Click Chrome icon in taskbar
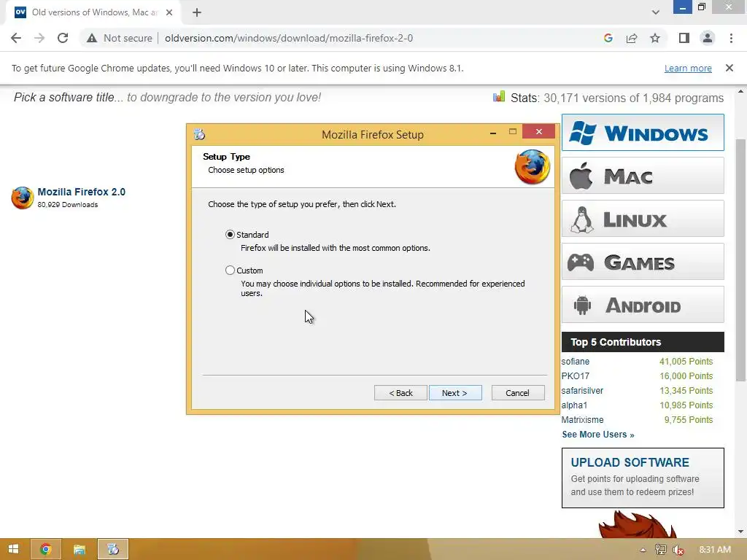 coord(46,549)
